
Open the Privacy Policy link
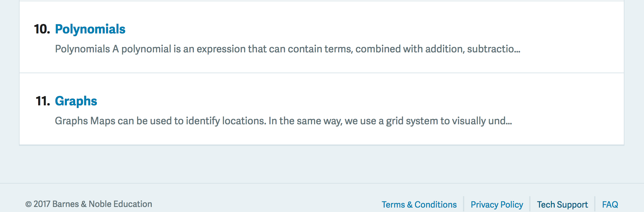[x=497, y=204]
